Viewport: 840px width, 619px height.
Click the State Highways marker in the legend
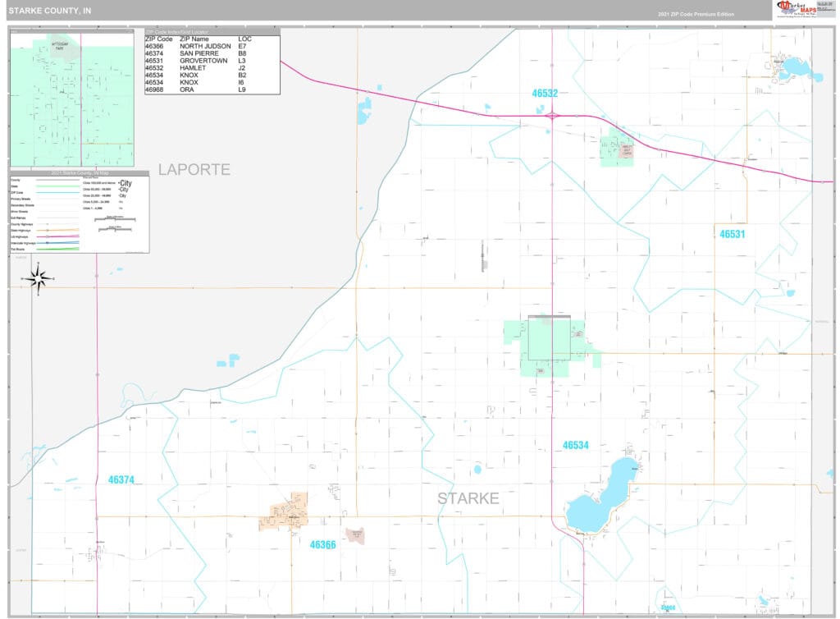[x=47, y=230]
